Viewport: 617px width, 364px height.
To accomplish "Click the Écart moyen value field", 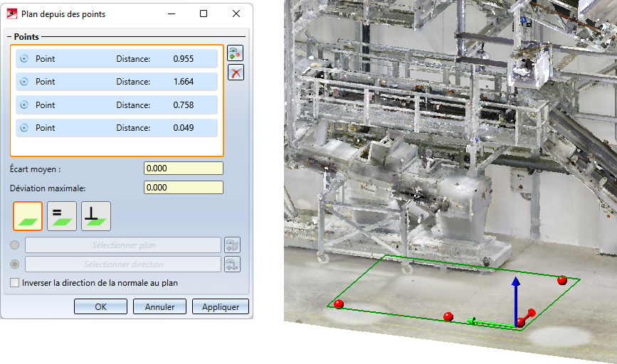I will click(183, 168).
